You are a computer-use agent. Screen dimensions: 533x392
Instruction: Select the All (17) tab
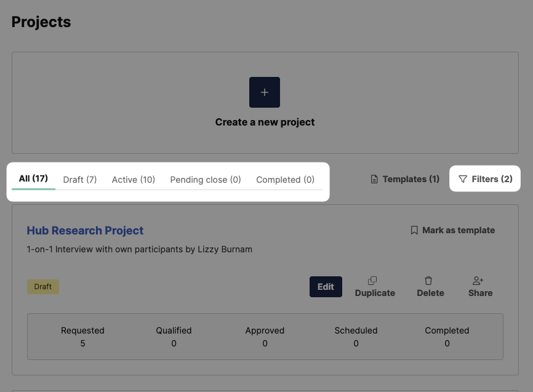[33, 178]
